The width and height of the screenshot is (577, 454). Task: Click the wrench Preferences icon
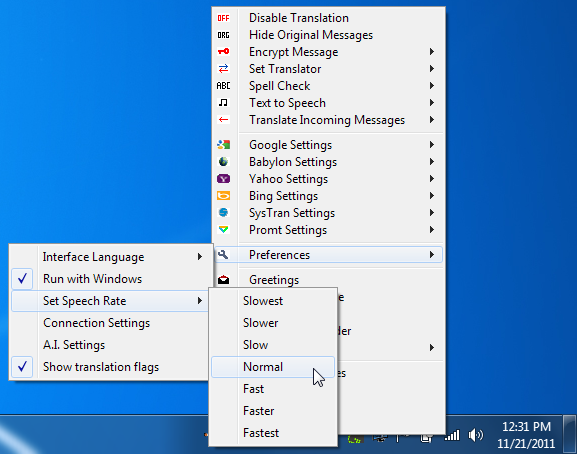[x=223, y=255]
